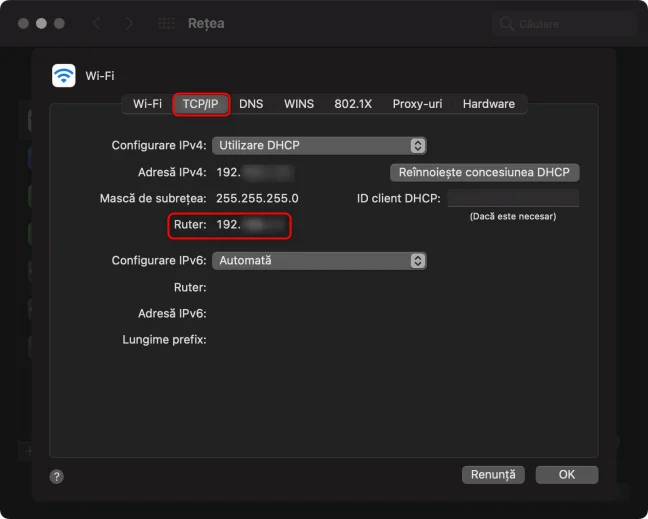648x519 pixels.
Task: Open the Proxy-uri tab
Action: 417,104
